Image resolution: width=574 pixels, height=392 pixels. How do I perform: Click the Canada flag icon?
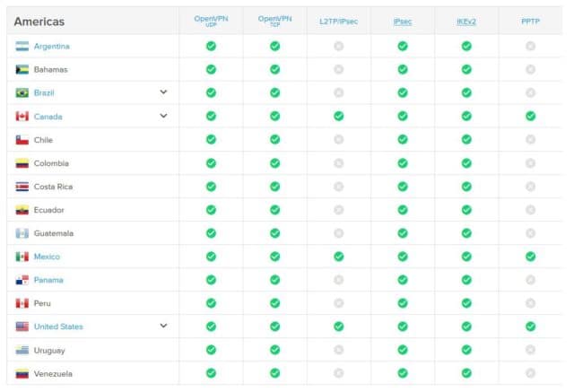(22, 117)
